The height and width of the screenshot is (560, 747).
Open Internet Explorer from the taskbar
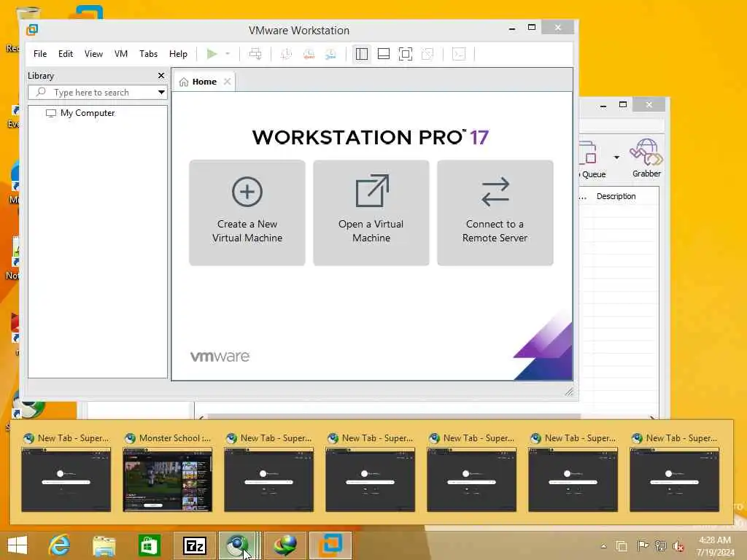pos(59,545)
